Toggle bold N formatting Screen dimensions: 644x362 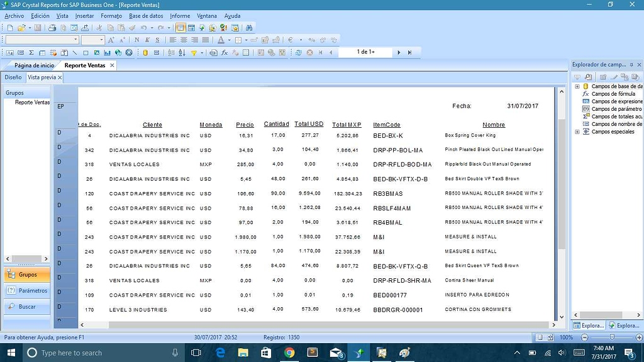136,40
